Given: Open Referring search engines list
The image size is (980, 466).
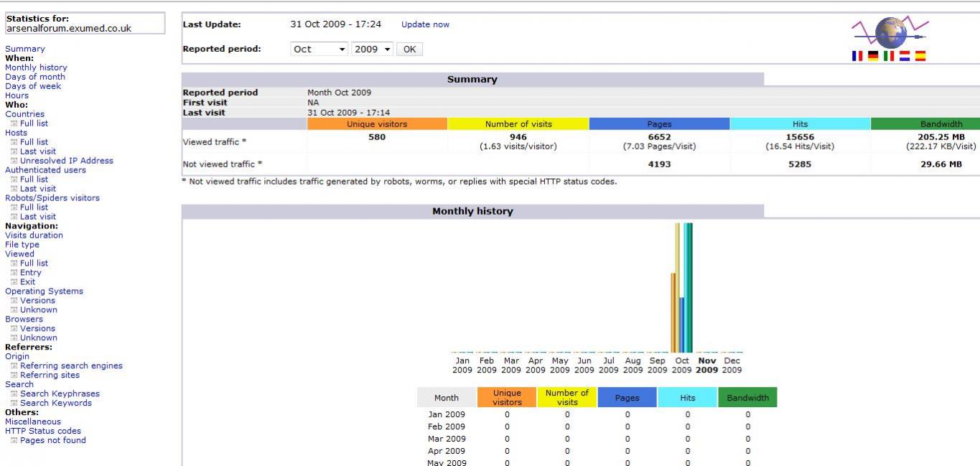Looking at the screenshot, I should coord(71,366).
